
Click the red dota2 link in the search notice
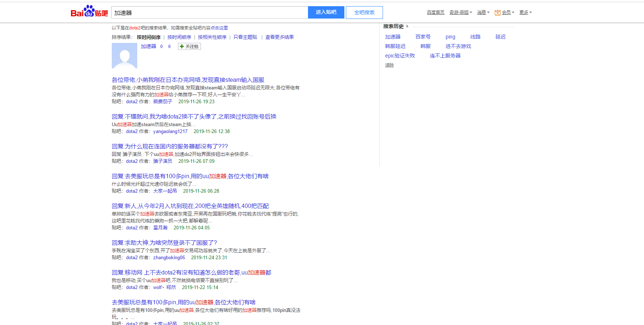pos(135,28)
